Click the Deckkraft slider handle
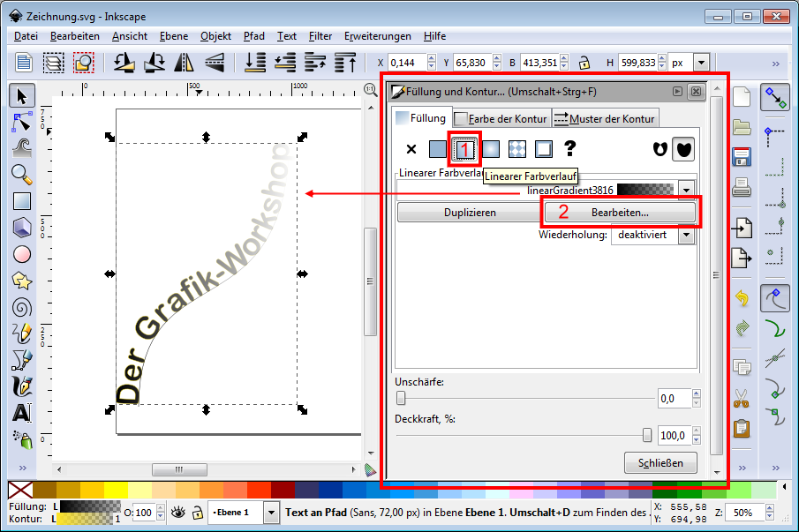 pos(647,435)
